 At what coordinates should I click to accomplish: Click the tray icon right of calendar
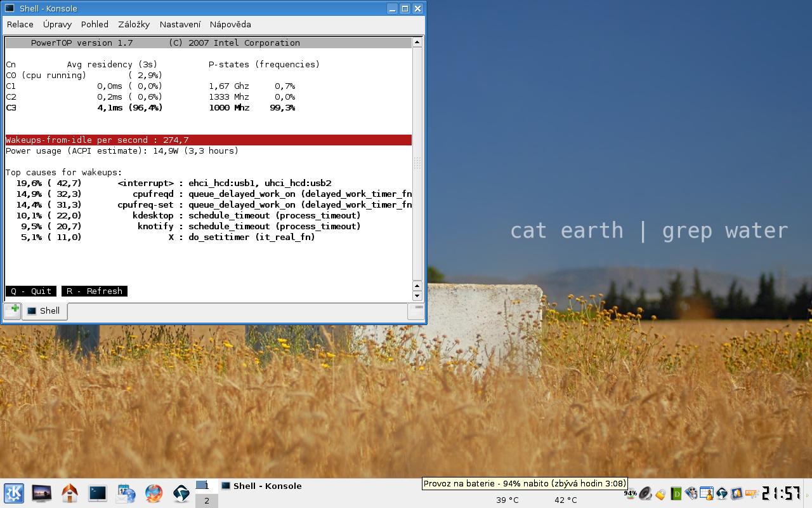click(x=721, y=493)
